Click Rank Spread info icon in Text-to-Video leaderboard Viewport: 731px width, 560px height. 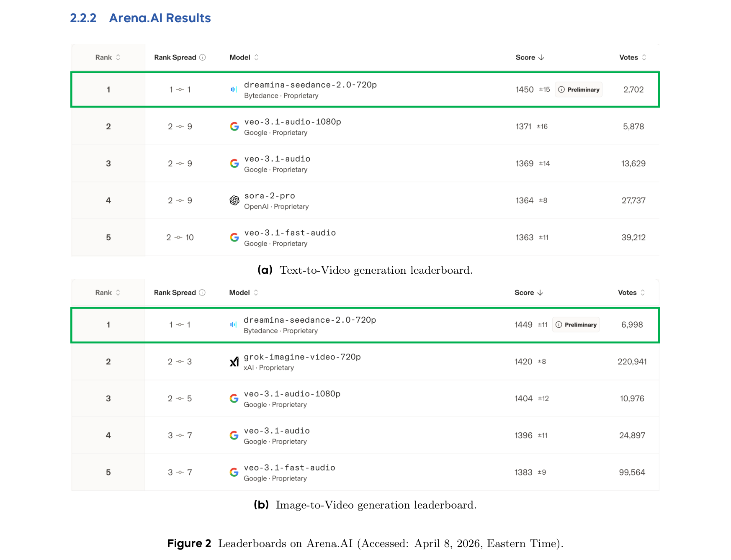coord(203,57)
